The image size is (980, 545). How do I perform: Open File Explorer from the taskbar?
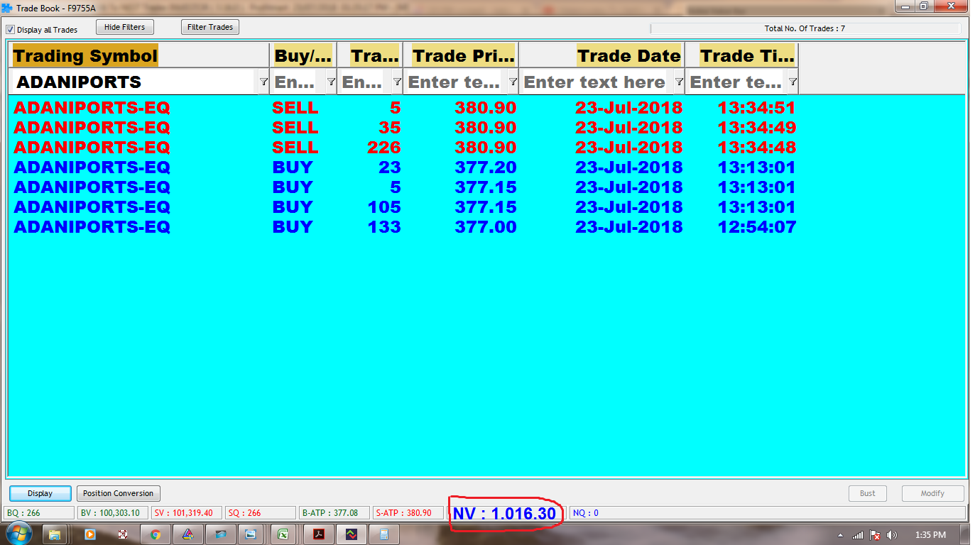(55, 534)
